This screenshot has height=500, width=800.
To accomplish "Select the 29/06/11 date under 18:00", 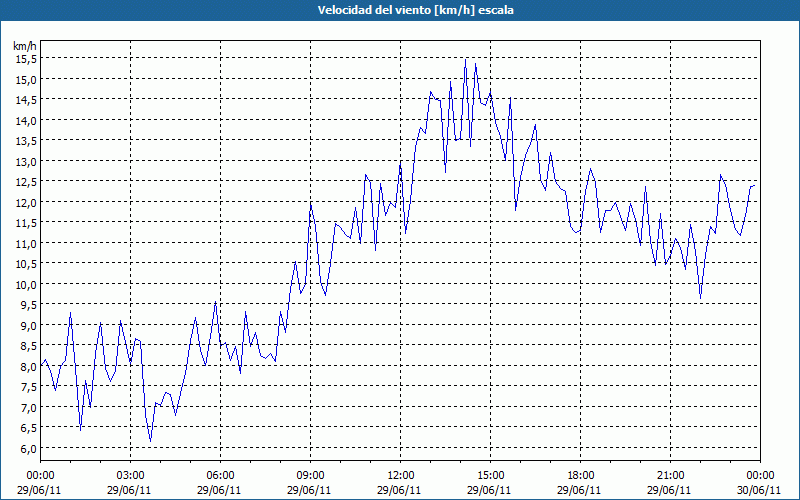I will point(579,490).
